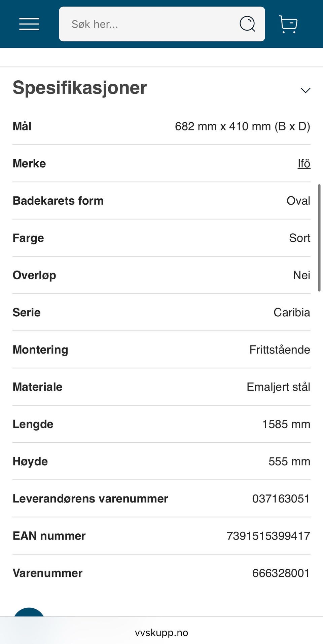Image resolution: width=323 pixels, height=644 pixels.
Task: Click the Materiale value Emaljert stål
Action: [278, 387]
